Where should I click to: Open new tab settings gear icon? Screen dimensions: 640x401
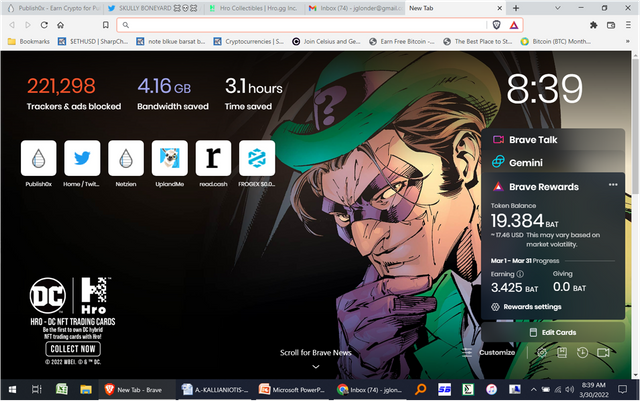click(x=542, y=353)
